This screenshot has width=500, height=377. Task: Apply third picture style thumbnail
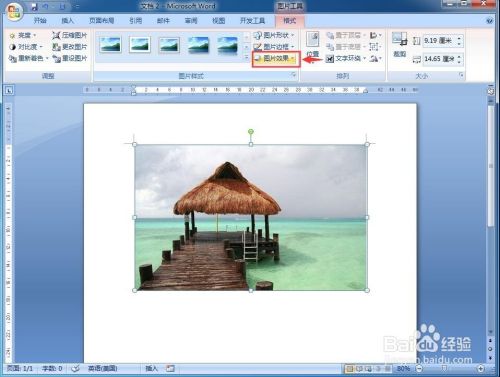(x=169, y=45)
